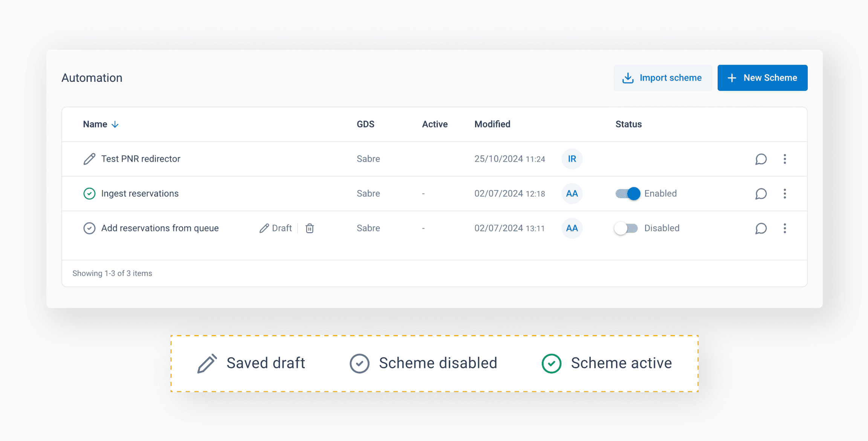The height and width of the screenshot is (441, 868).
Task: Click the Import scheme button
Action: tap(663, 78)
